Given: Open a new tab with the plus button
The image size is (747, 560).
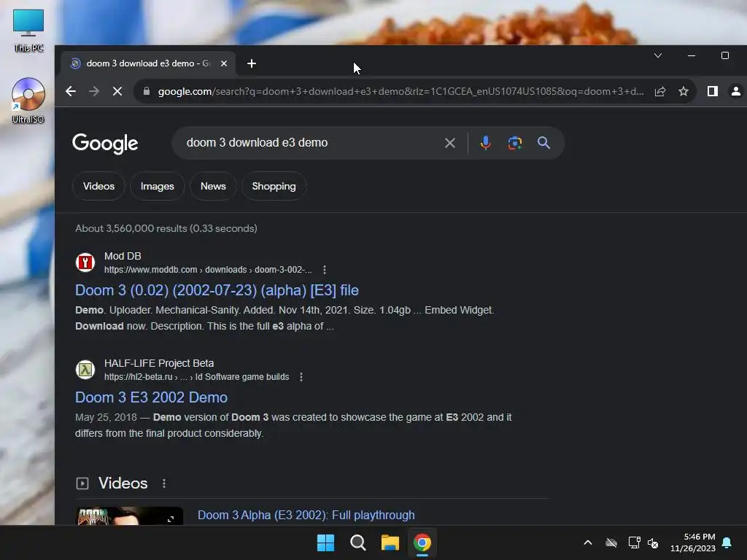Looking at the screenshot, I should (x=252, y=63).
